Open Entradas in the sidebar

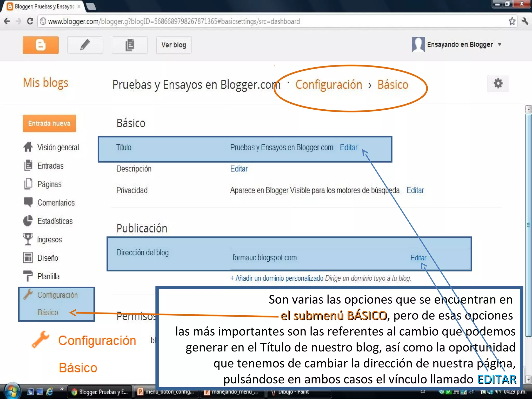(50, 166)
